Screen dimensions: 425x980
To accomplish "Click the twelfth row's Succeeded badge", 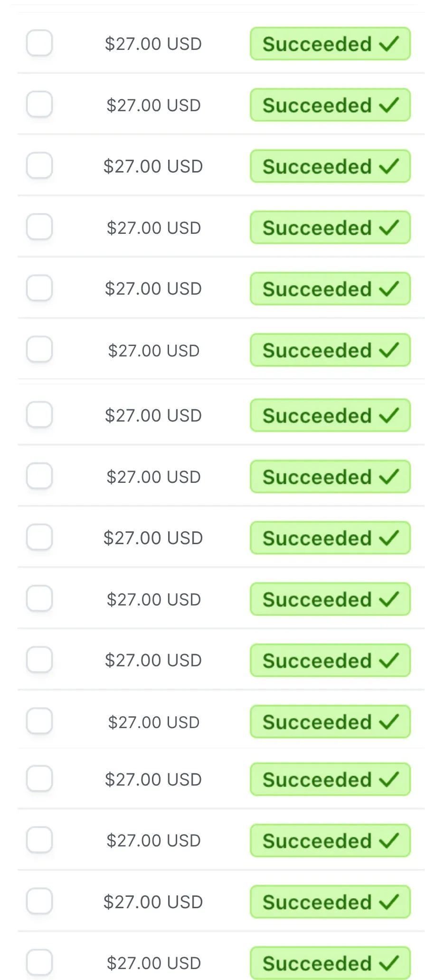I will tap(330, 722).
